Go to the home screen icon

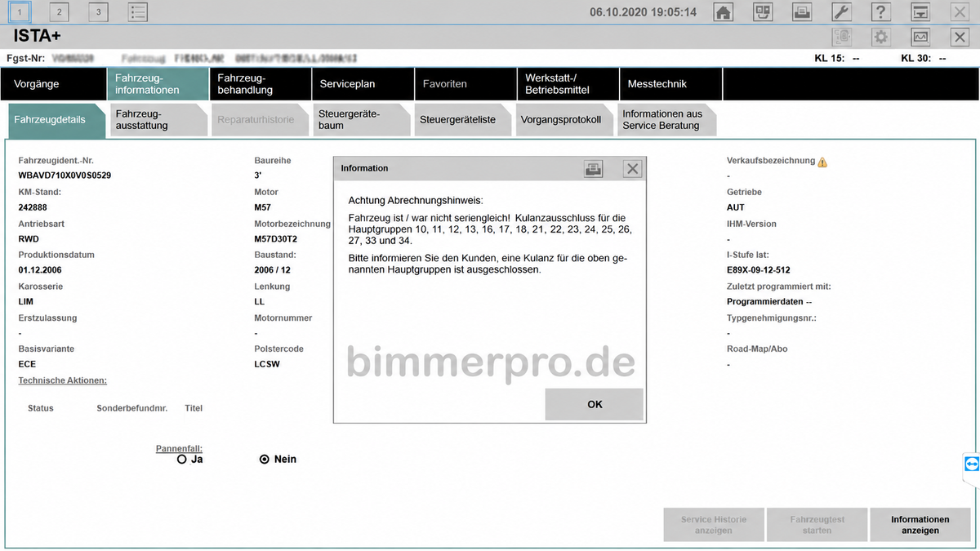(x=724, y=12)
